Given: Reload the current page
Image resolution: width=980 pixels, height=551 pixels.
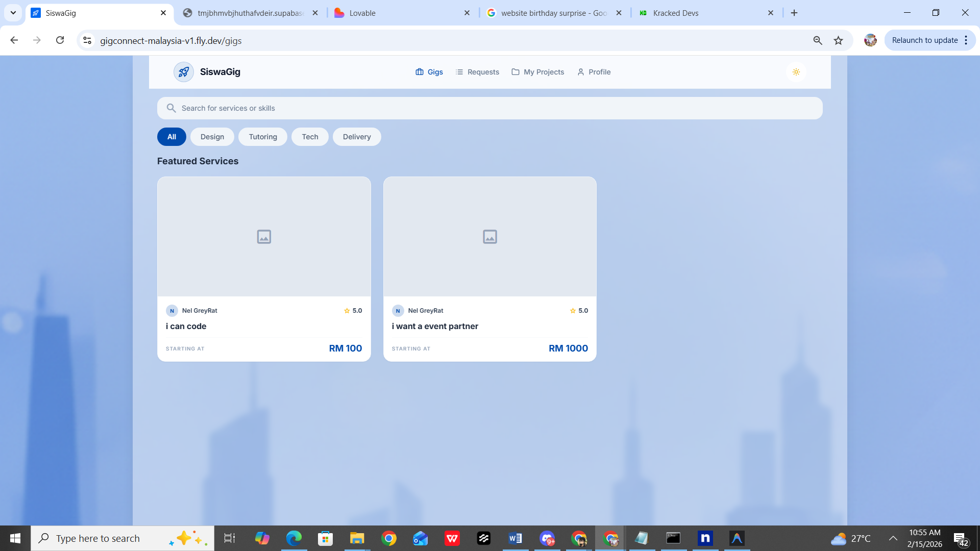Looking at the screenshot, I should tap(60, 40).
